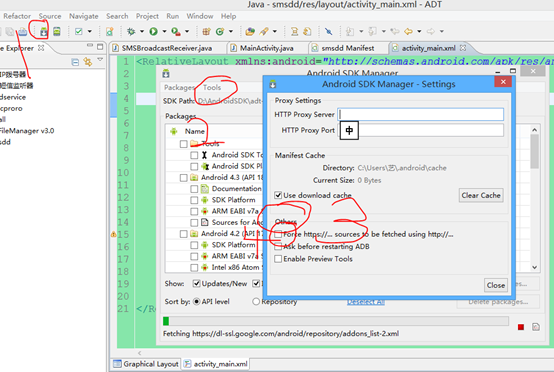554x372 pixels.
Task: Navigate back with the yellow left arrow
Action: point(408,31)
